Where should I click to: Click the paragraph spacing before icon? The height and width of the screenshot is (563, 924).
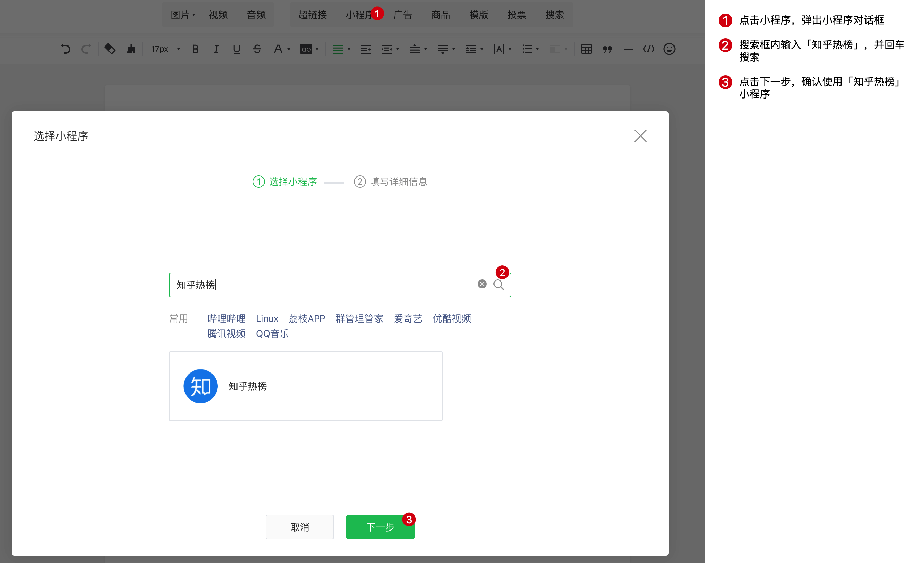point(414,49)
